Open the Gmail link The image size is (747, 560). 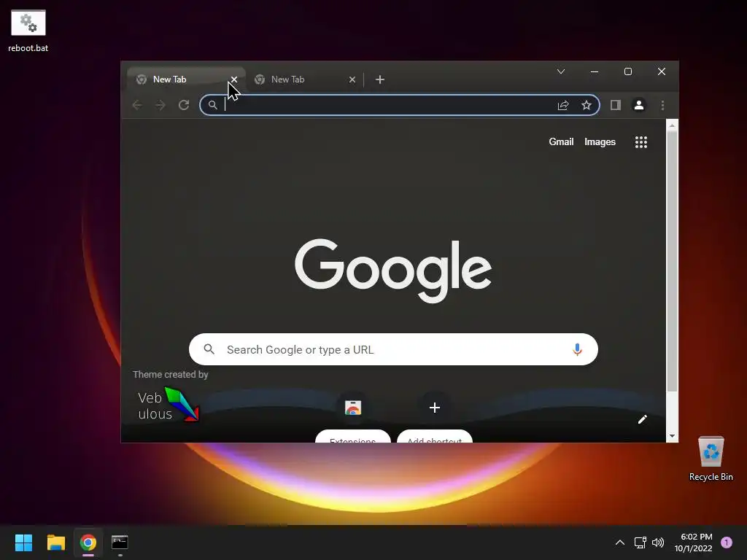tap(561, 142)
